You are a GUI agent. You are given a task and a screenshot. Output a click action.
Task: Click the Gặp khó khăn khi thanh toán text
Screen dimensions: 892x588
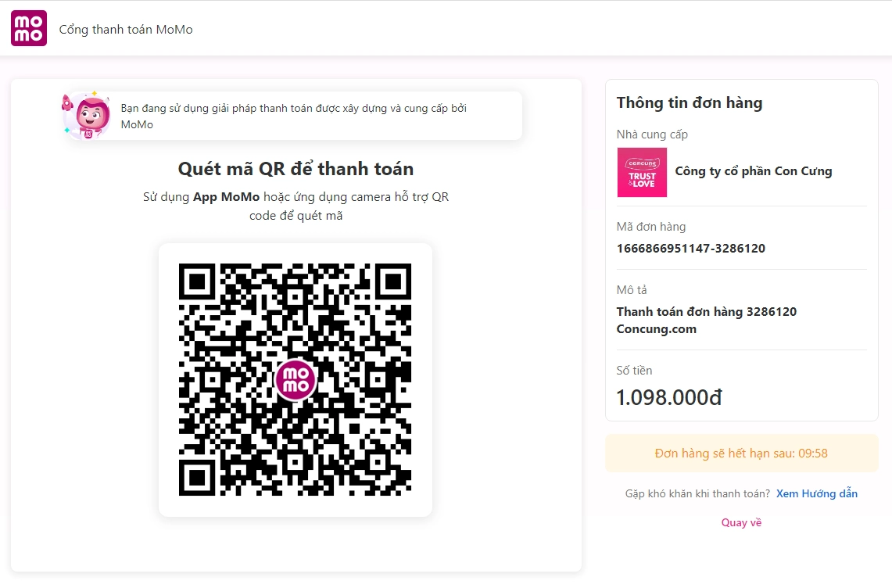(x=697, y=493)
